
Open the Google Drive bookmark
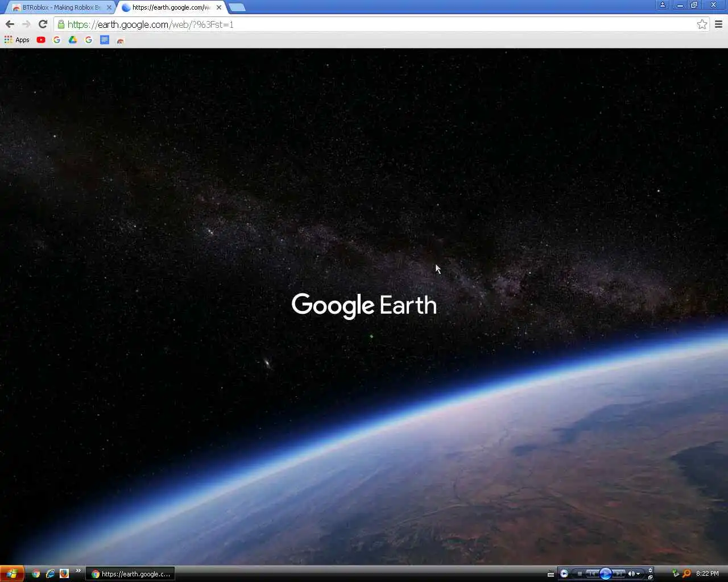73,40
